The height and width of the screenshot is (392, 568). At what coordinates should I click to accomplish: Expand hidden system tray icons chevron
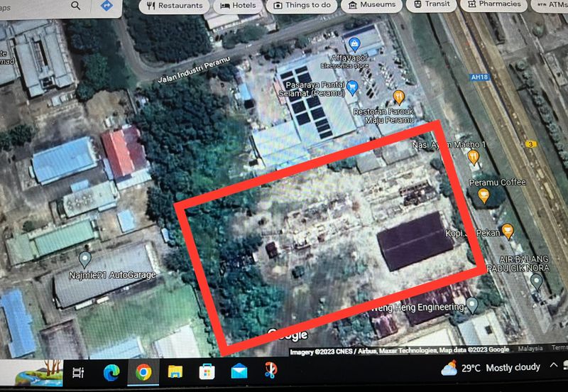[554, 365]
